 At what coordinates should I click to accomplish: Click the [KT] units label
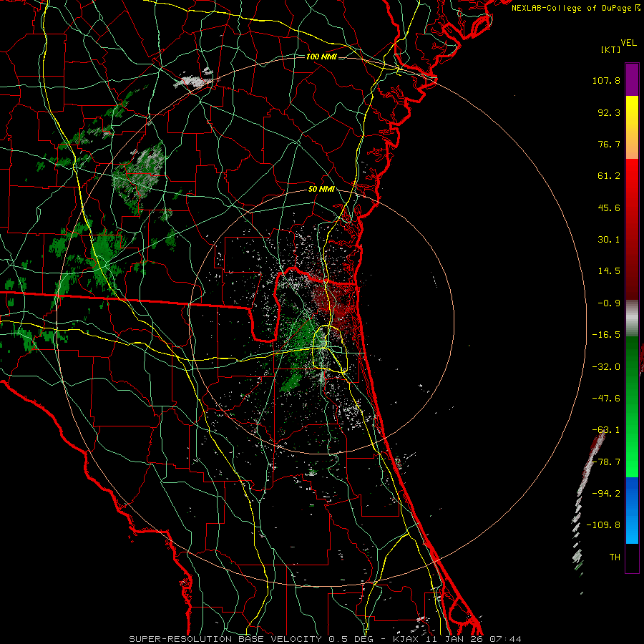611,49
